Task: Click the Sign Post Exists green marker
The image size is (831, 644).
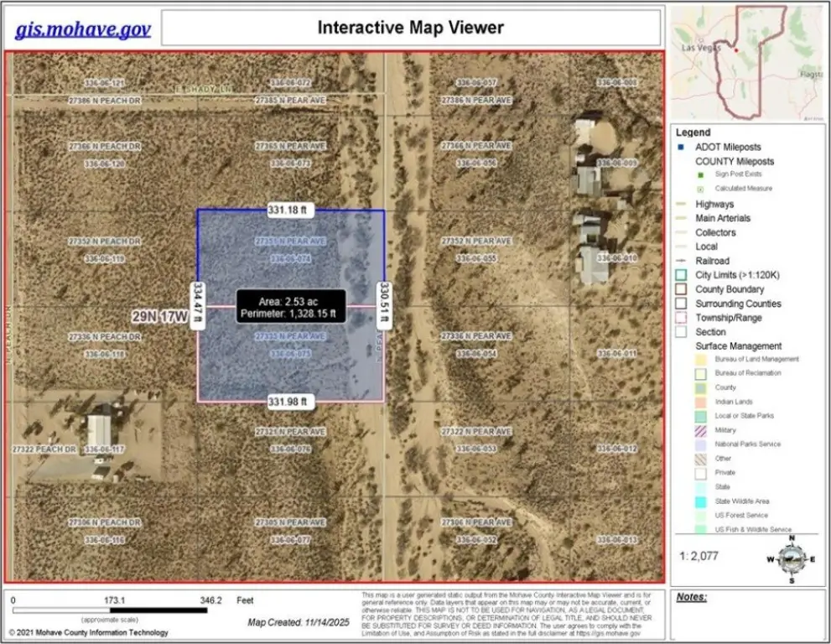Action: coord(702,174)
